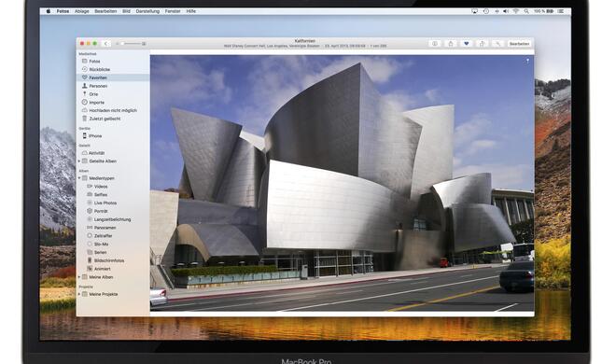
Task: Collapse the Medientypen disclosure triangle
Action: click(79, 178)
